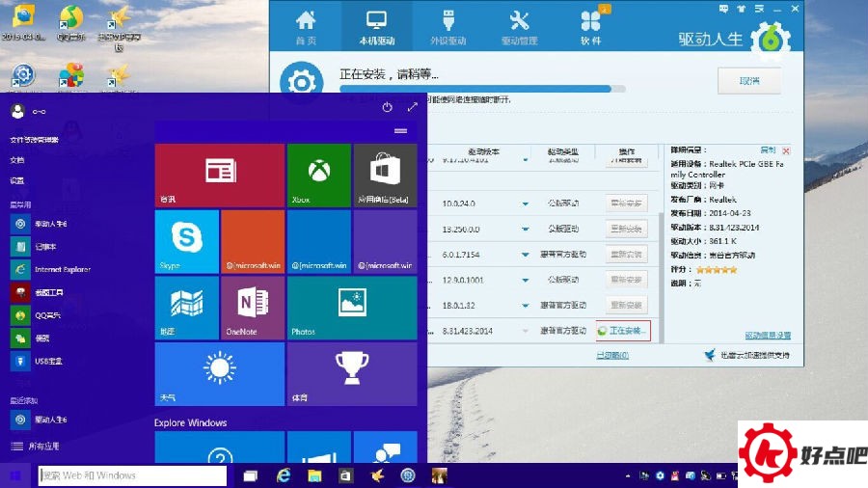Open the 外设驱动 tab with USB icon
Viewport: 868px width, 488px height.
click(x=448, y=27)
